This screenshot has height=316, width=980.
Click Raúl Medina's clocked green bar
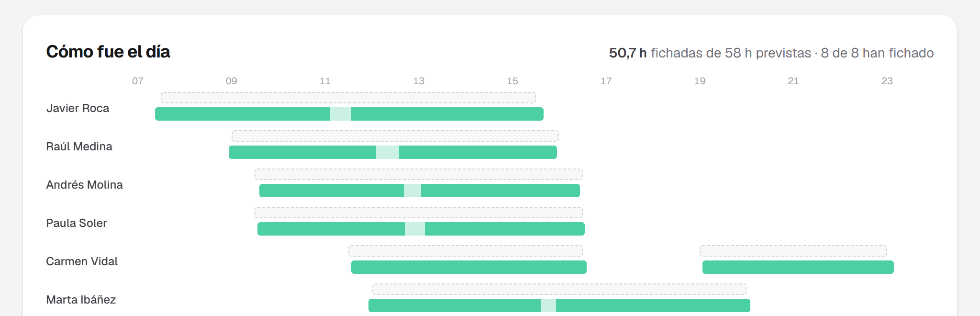click(393, 152)
